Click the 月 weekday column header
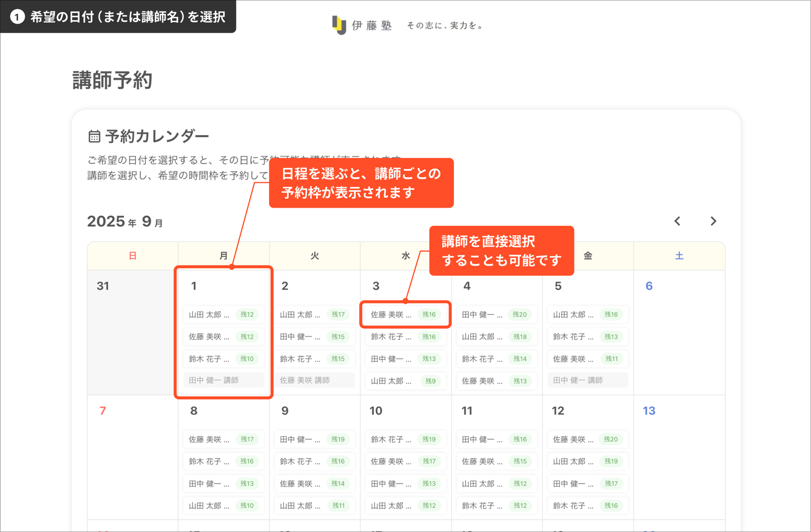This screenshot has width=811, height=532. pos(224,256)
